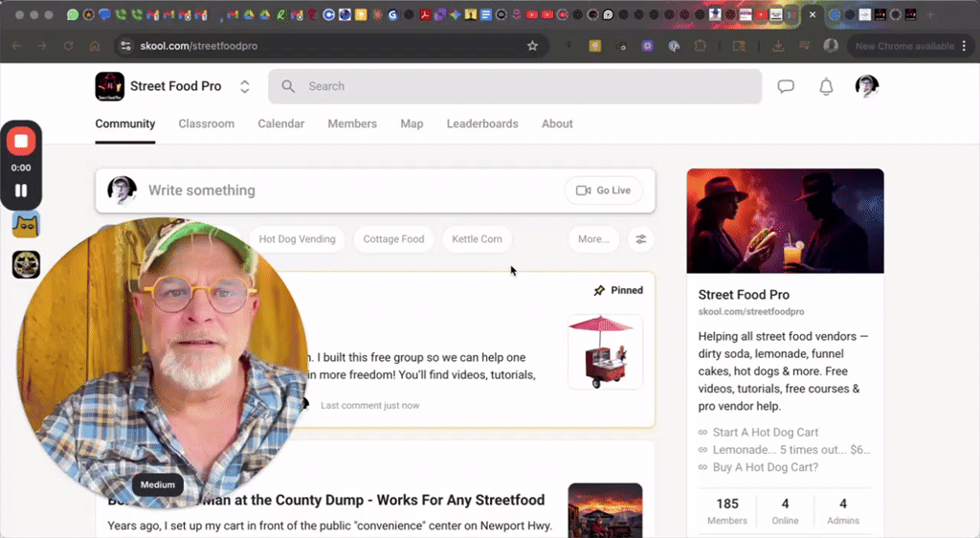Open the feed filter settings icon
The width and height of the screenshot is (980, 538).
(640, 239)
